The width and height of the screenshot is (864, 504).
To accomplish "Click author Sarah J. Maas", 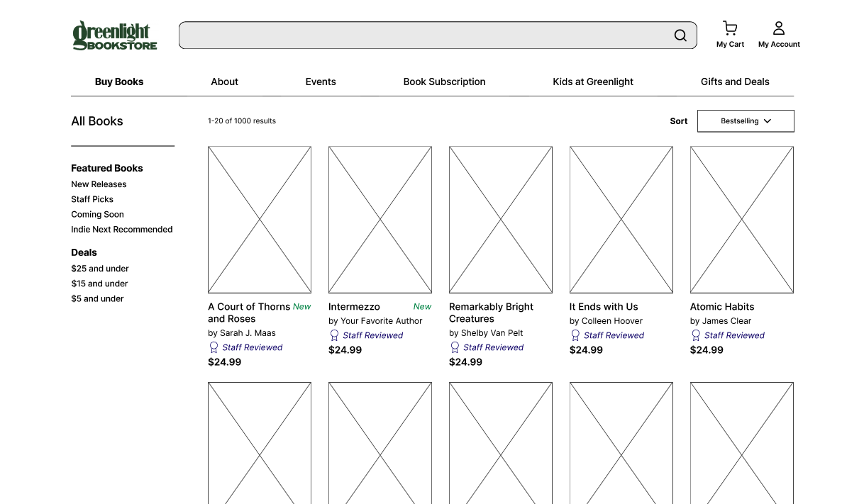I will pyautogui.click(x=242, y=333).
